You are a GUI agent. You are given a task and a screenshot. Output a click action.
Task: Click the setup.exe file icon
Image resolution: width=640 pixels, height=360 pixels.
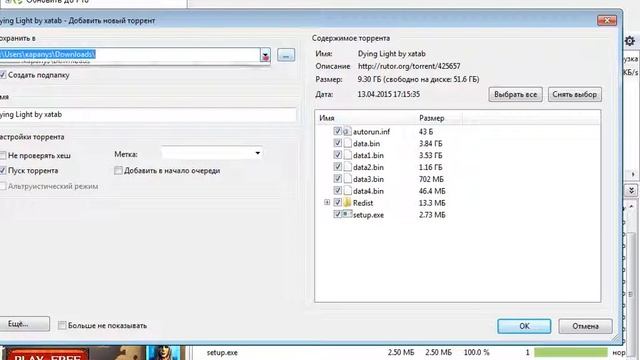click(x=347, y=214)
